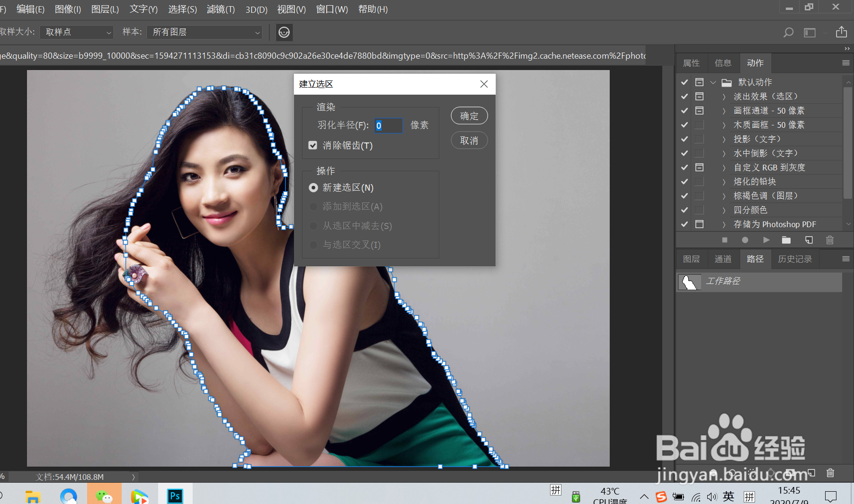Click the share document icon
The height and width of the screenshot is (504, 854).
coord(841,32)
